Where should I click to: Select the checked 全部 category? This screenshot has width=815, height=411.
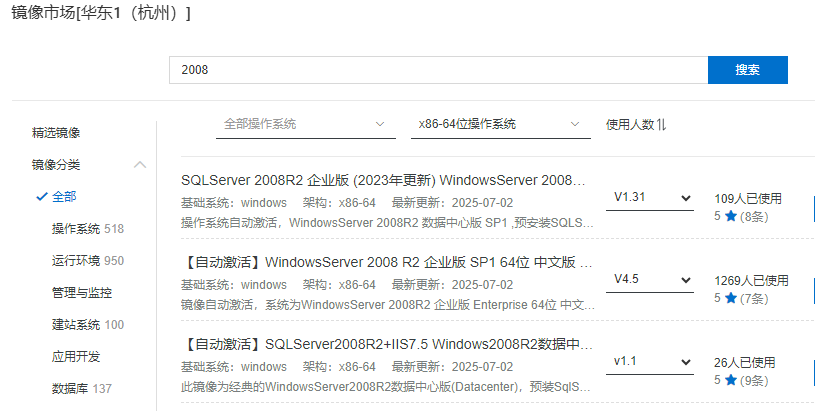(x=64, y=197)
